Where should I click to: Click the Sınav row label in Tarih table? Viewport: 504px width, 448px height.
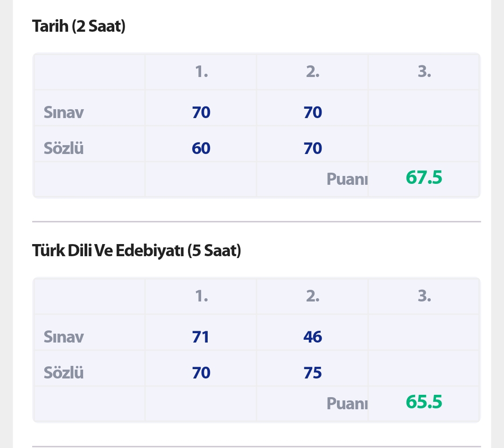coord(64,112)
